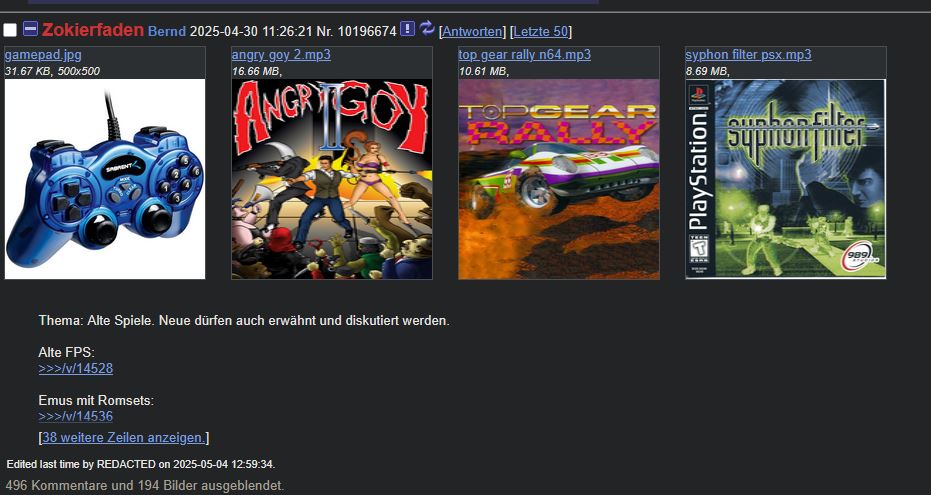Click the report exclamation icon
This screenshot has height=495, width=931.
tap(407, 28)
